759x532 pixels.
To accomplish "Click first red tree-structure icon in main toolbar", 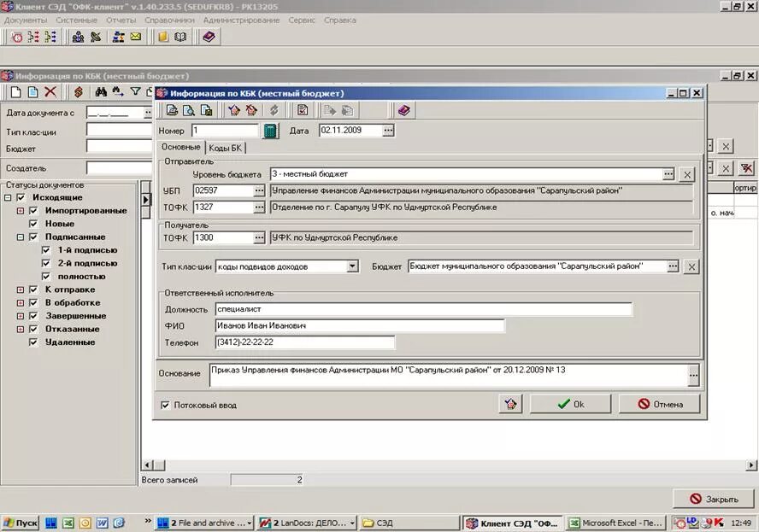I will [x=33, y=37].
